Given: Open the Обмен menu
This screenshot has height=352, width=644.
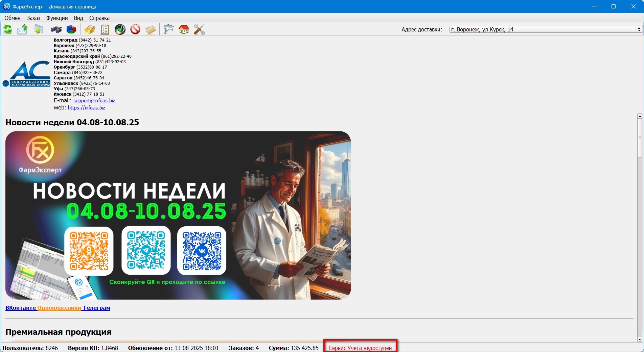Looking at the screenshot, I should (x=12, y=18).
